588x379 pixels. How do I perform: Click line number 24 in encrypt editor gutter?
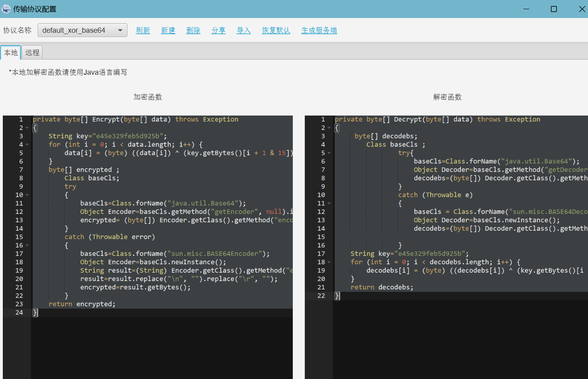(19, 313)
